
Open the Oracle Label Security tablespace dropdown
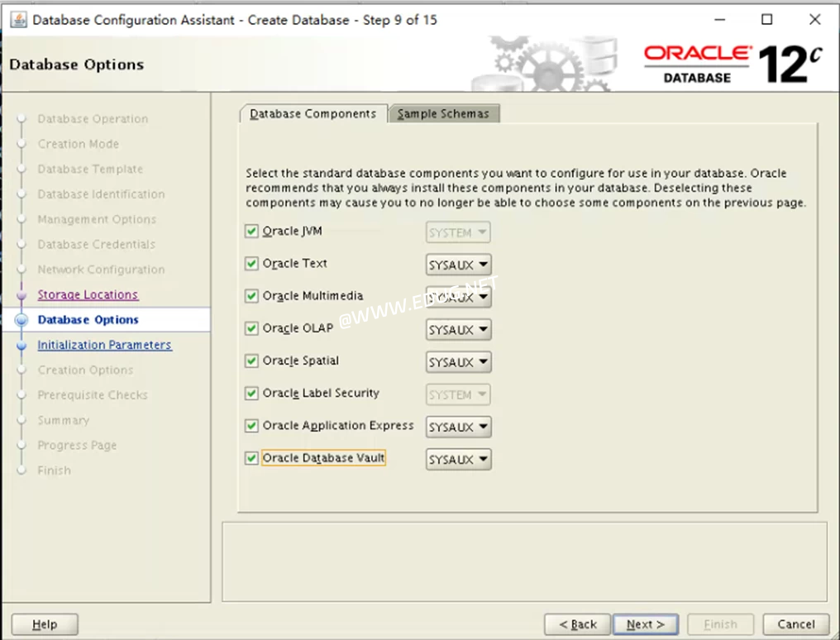458,394
